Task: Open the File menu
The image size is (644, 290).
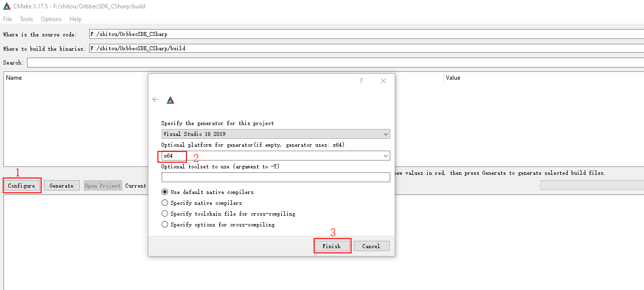Action: coord(7,19)
